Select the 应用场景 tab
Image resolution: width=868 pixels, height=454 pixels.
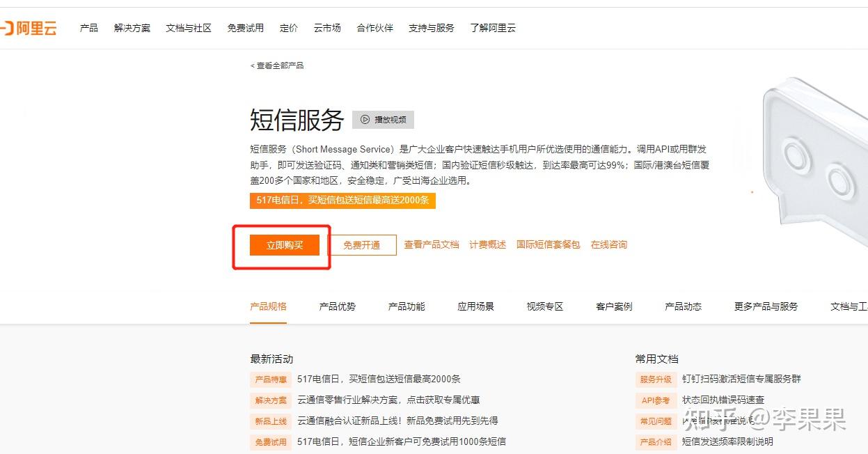476,306
